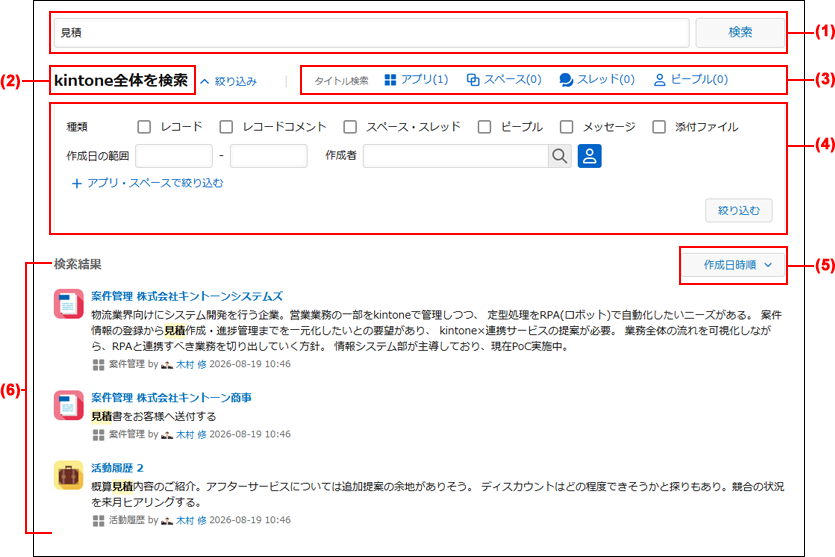Check the レコード type checkbox
This screenshot has width=835, height=557.
[144, 127]
